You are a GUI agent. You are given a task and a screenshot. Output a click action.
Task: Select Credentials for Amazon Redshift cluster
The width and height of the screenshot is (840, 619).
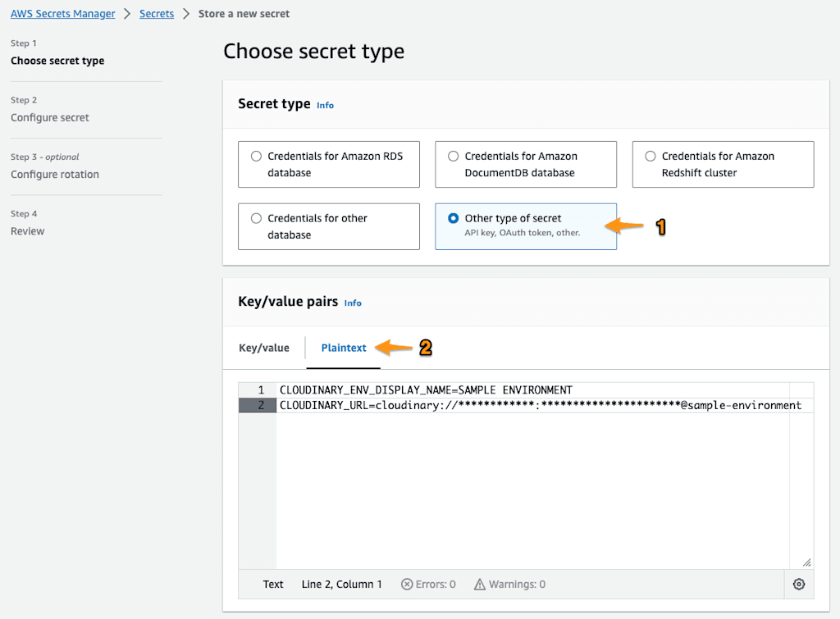[x=723, y=165]
